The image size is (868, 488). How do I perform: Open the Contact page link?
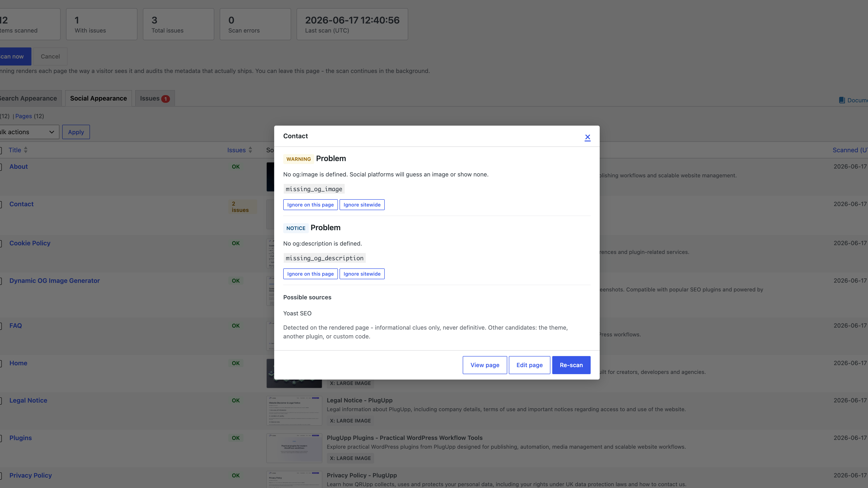(21, 204)
